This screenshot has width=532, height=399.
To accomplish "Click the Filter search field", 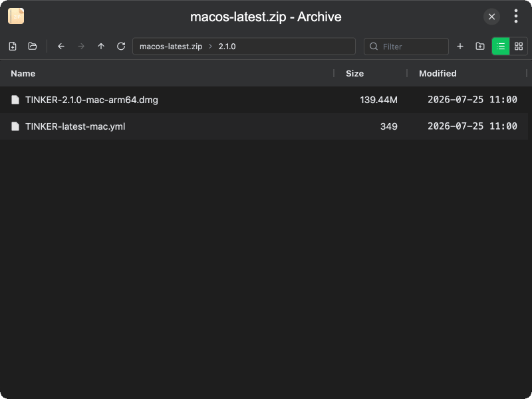I will click(406, 47).
